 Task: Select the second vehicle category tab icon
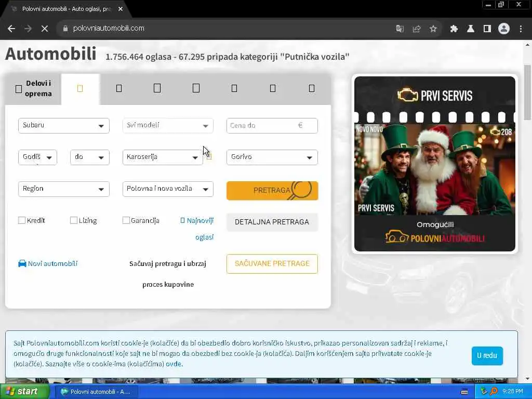point(119,88)
